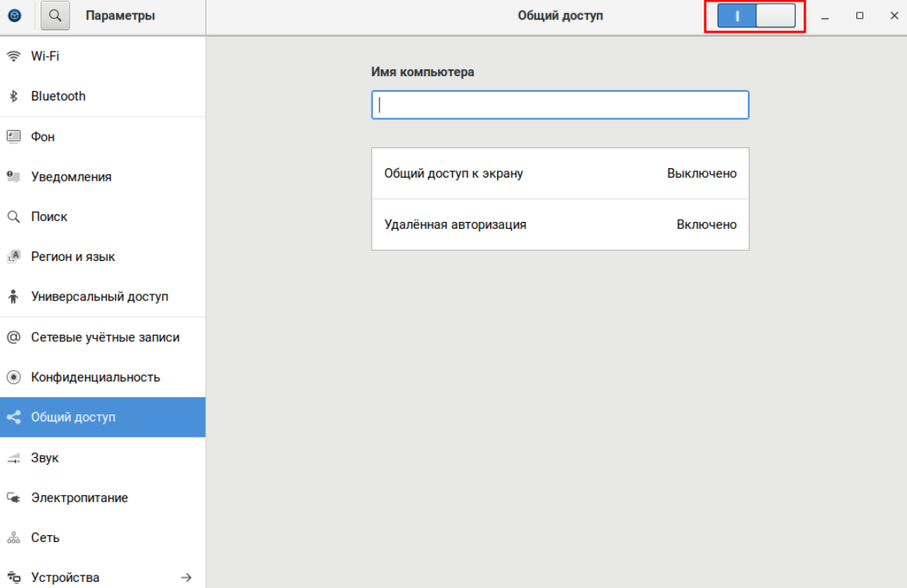The height and width of the screenshot is (588, 907).
Task: Click the search magnifier button in header
Action: (55, 16)
